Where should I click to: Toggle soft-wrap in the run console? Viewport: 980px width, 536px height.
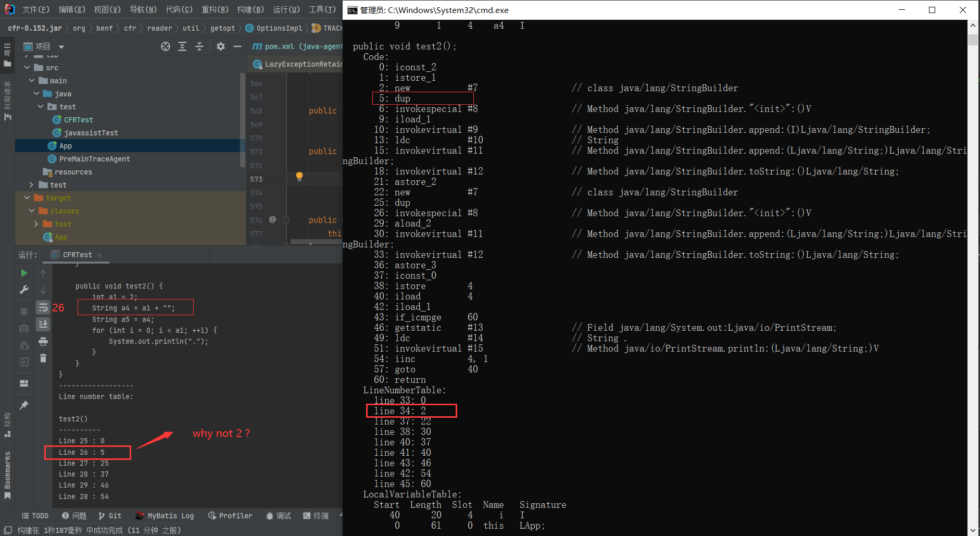click(x=43, y=307)
